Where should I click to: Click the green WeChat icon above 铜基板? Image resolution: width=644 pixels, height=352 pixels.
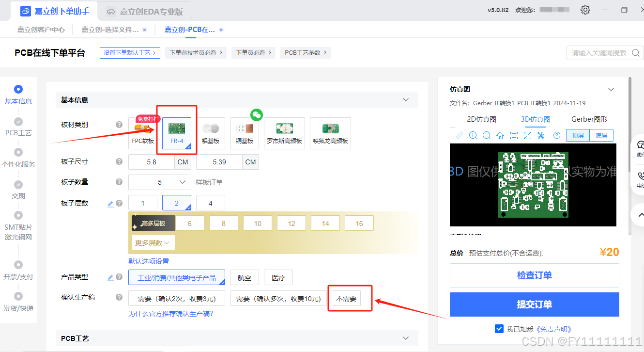256,114
